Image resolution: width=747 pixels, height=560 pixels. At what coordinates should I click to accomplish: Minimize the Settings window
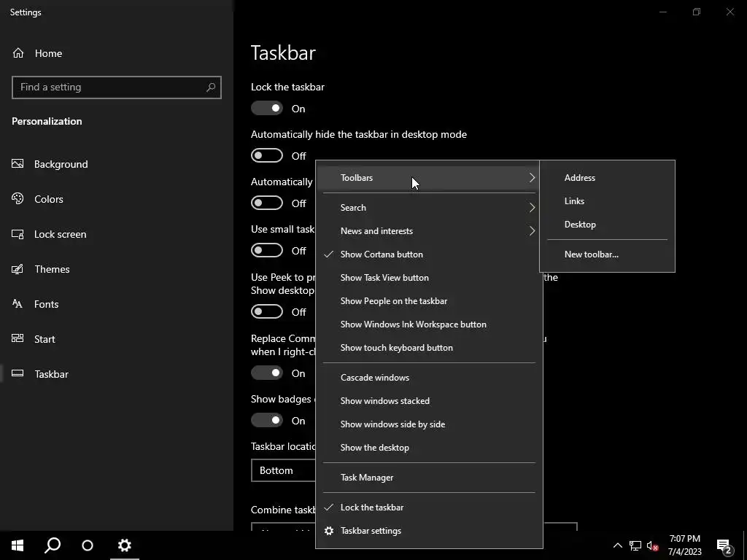pyautogui.click(x=662, y=12)
